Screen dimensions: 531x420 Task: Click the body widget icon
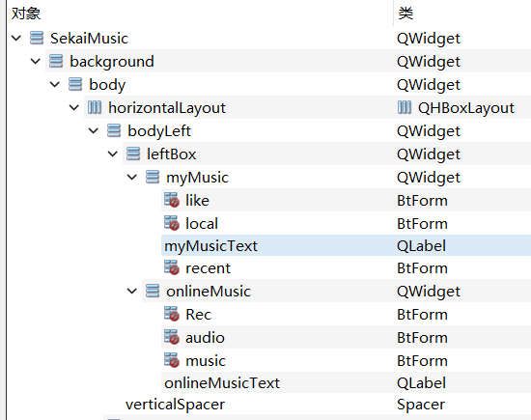pyautogui.click(x=75, y=84)
